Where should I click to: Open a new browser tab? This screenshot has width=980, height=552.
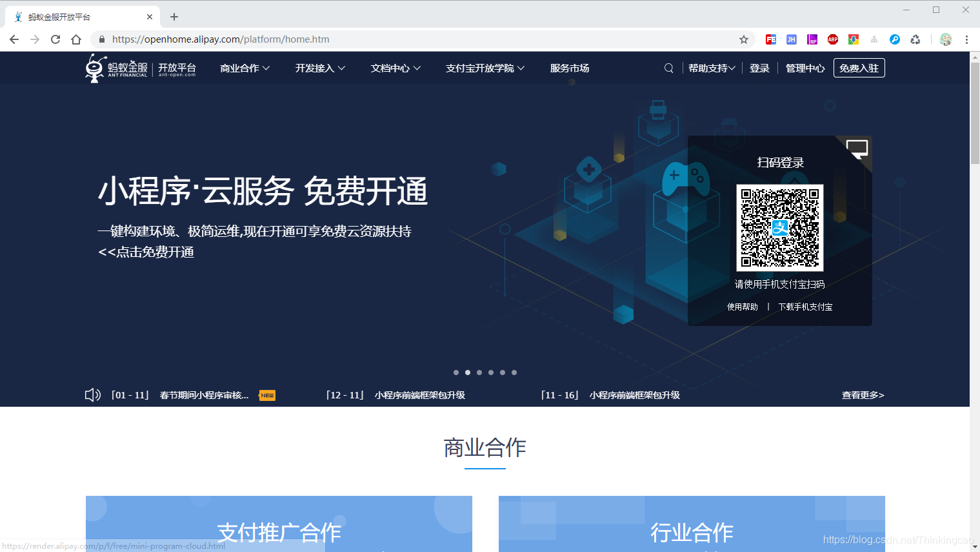coord(174,17)
